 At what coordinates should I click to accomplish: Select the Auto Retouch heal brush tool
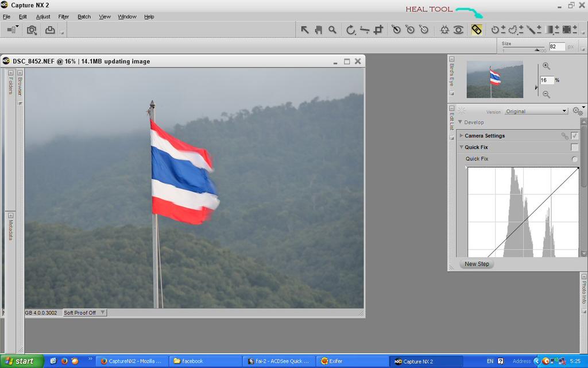[x=476, y=30]
